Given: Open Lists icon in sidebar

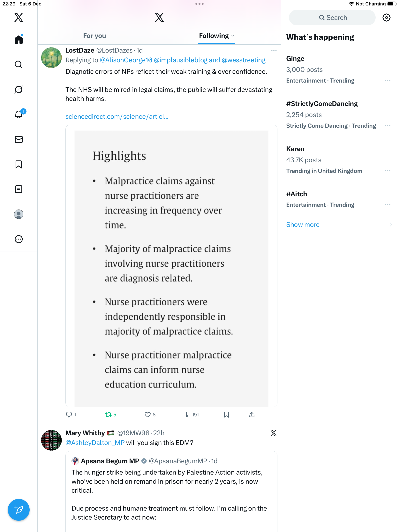Looking at the screenshot, I should [19, 189].
